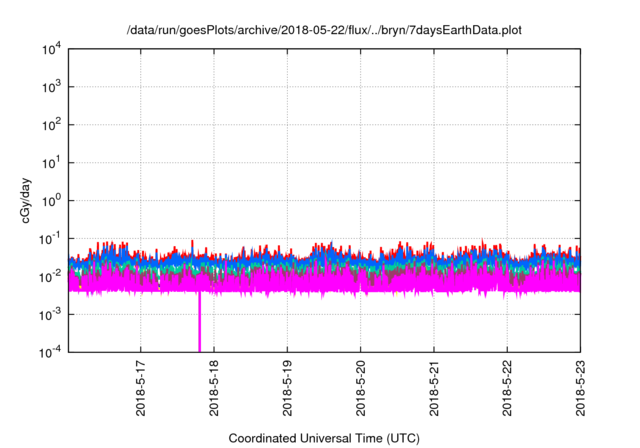The width and height of the screenshot is (640, 448).
Task: Click the 10^3 y-axis tick label
Action: [51, 87]
